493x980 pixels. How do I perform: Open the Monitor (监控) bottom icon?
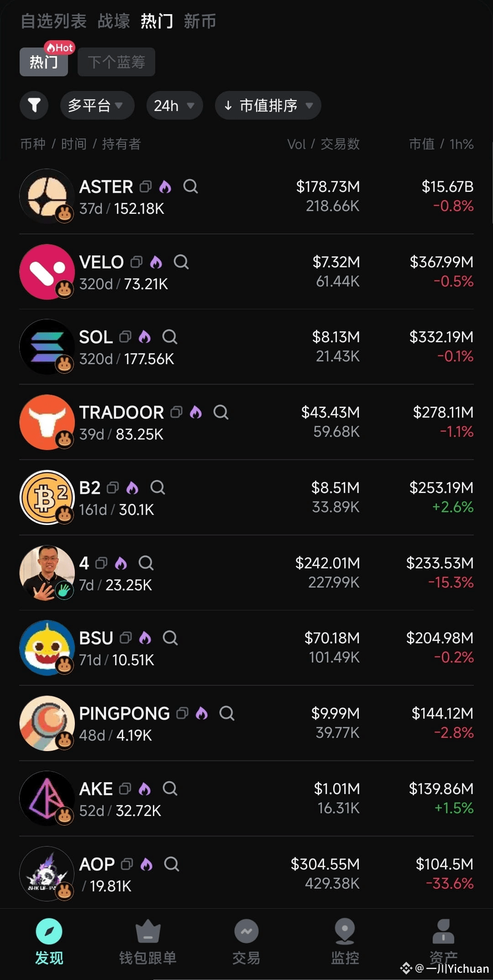pyautogui.click(x=345, y=941)
